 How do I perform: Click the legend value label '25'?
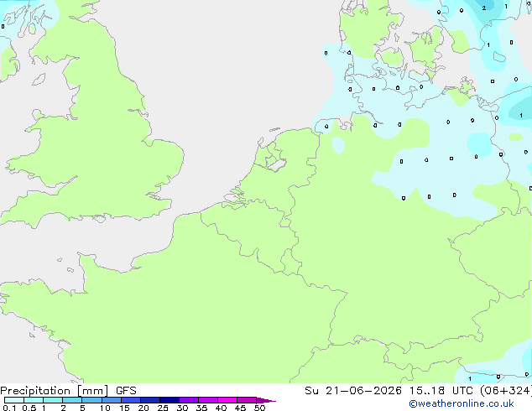tap(163, 408)
